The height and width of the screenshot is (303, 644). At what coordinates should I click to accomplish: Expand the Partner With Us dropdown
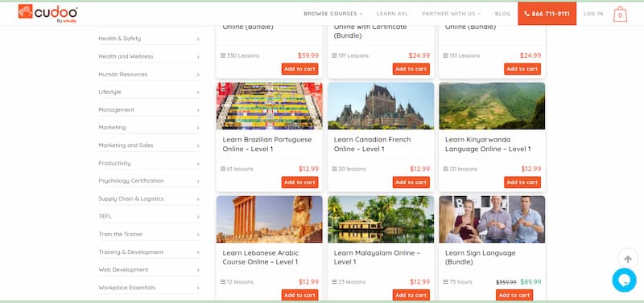click(451, 14)
